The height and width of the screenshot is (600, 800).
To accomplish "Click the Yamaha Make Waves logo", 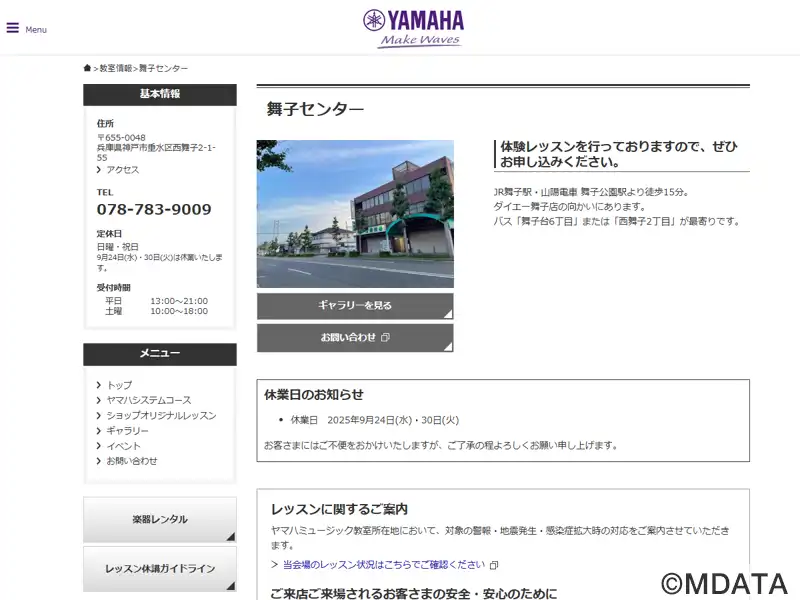I will tap(413, 29).
